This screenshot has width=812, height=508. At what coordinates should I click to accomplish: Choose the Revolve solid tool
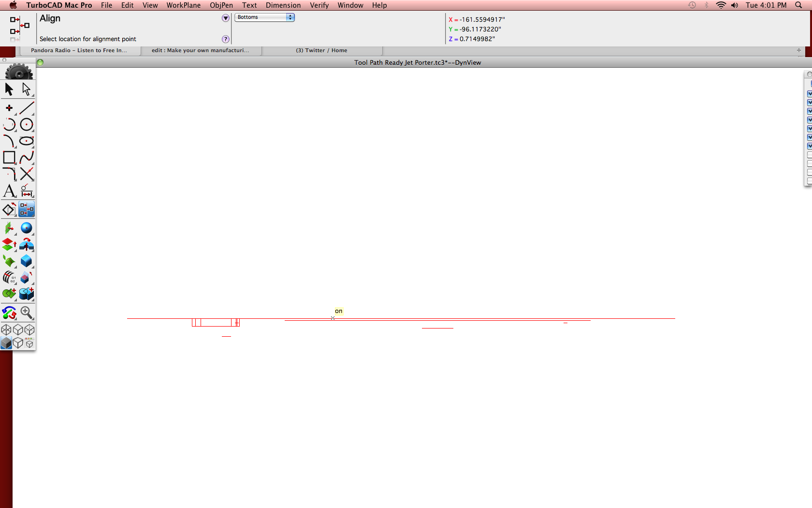pos(27,244)
